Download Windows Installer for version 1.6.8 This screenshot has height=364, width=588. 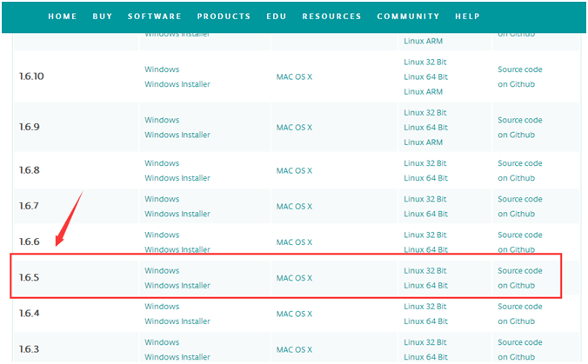(177, 178)
